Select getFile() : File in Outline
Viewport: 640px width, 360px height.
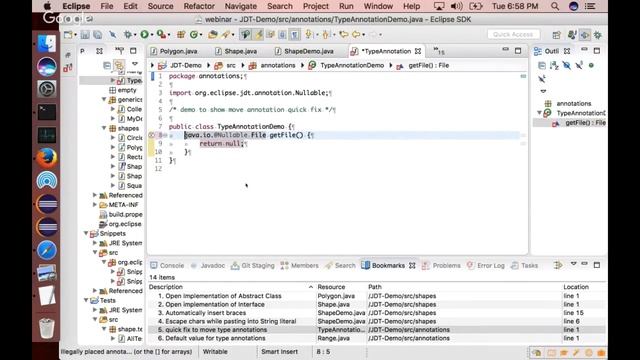point(585,123)
